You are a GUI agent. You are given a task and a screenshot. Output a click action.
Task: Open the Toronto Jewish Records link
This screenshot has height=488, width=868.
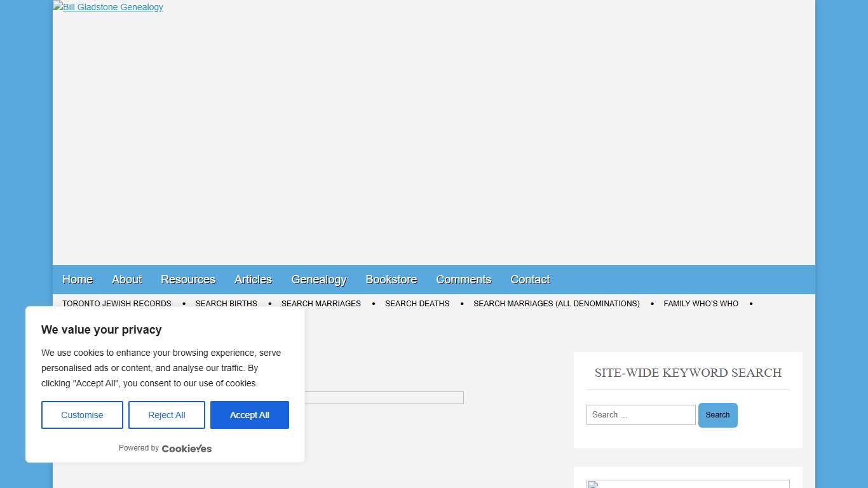click(117, 304)
